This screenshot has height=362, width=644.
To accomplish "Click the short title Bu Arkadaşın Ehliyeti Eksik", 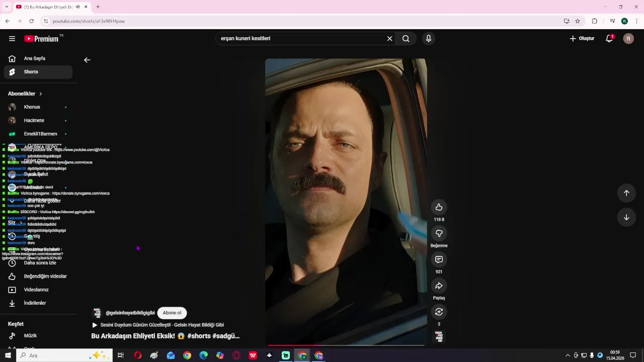I will click(x=165, y=336).
